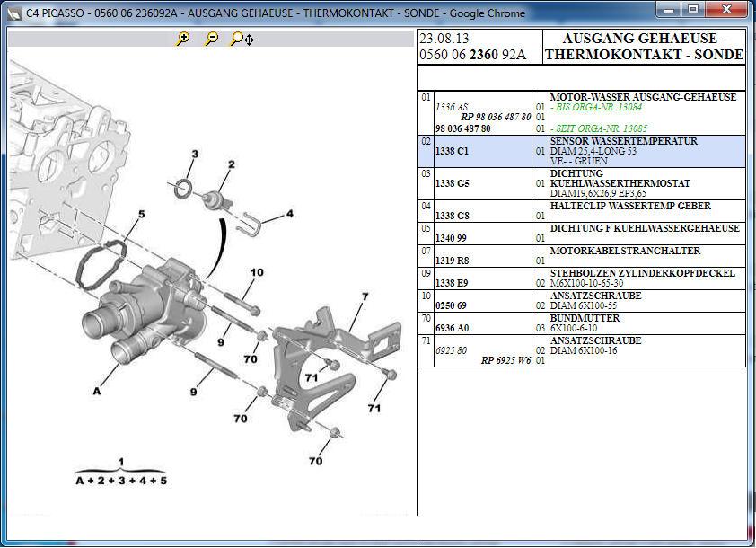Select the italic part number 6925 80
756x548 pixels.
pos(452,350)
